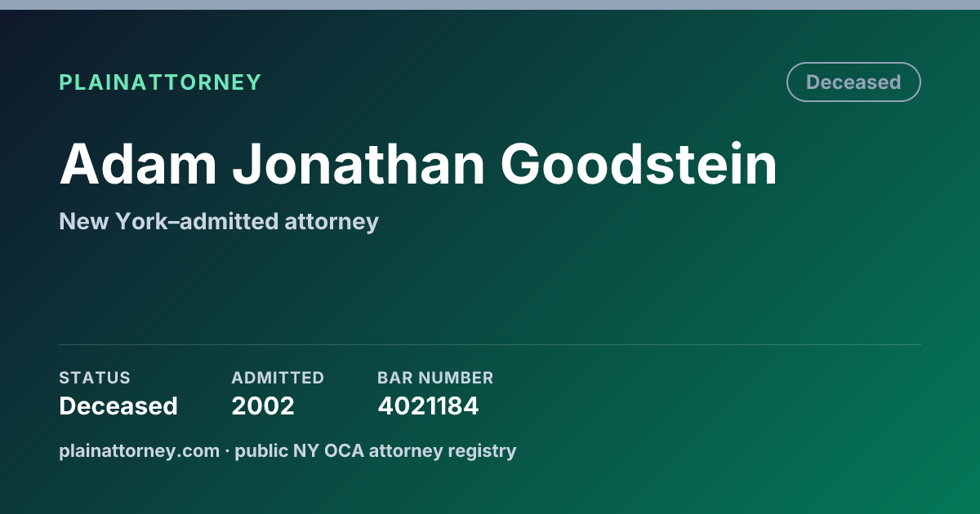Image resolution: width=980 pixels, height=514 pixels.
Task: Click the word Adam in the heading
Action: [138, 165]
